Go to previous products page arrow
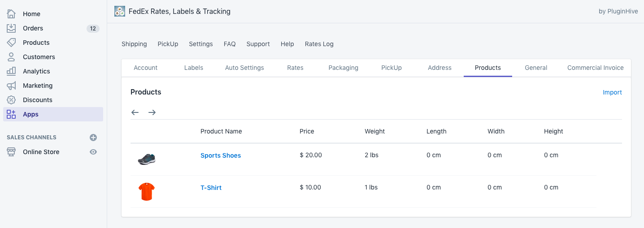The height and width of the screenshot is (228, 644). pyautogui.click(x=135, y=112)
